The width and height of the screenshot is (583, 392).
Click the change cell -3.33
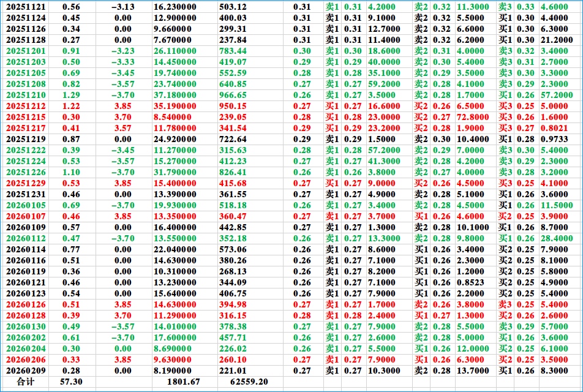123,62
